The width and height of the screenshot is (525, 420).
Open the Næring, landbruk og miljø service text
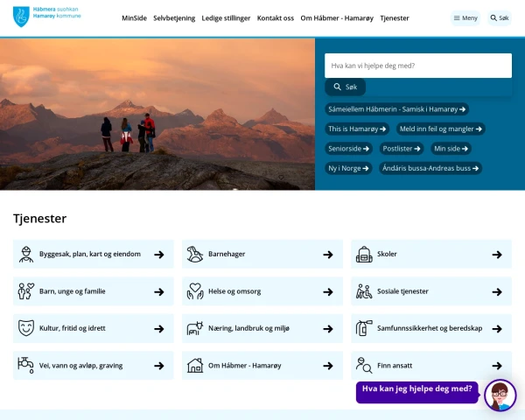point(248,328)
